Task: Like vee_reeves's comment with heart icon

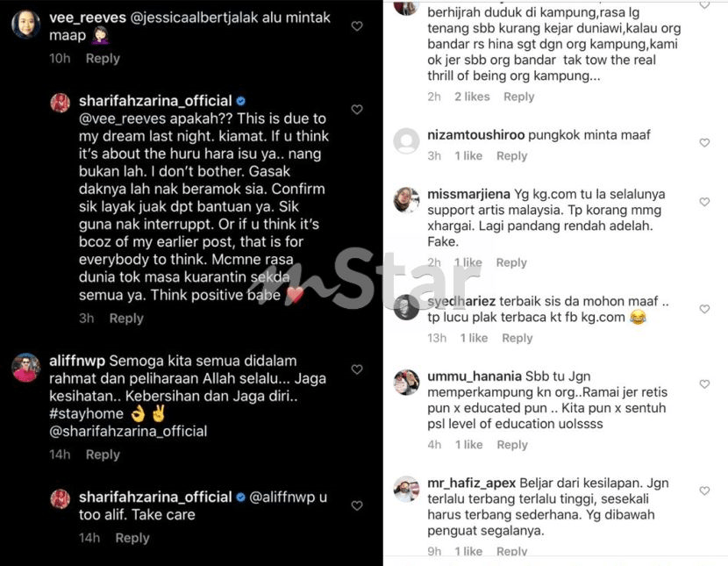Action: pos(357,26)
